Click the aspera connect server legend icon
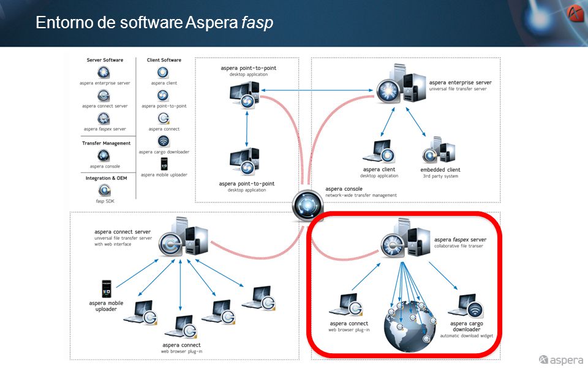The width and height of the screenshot is (588, 368). point(103,96)
